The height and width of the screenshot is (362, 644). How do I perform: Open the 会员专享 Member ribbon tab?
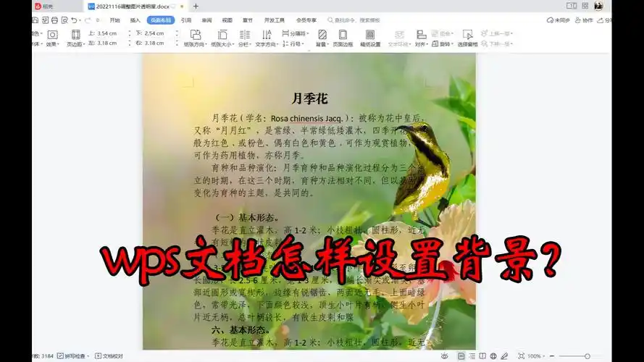click(x=306, y=20)
